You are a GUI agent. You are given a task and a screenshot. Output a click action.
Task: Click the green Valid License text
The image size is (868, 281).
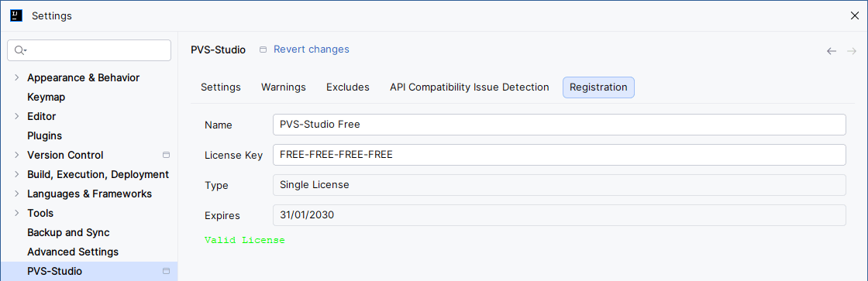(245, 240)
